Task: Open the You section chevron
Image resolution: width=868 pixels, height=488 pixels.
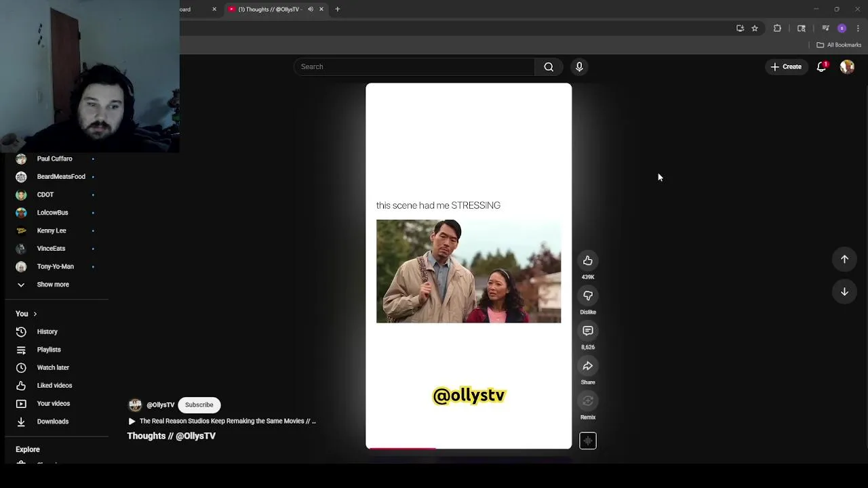Action: [x=35, y=314]
